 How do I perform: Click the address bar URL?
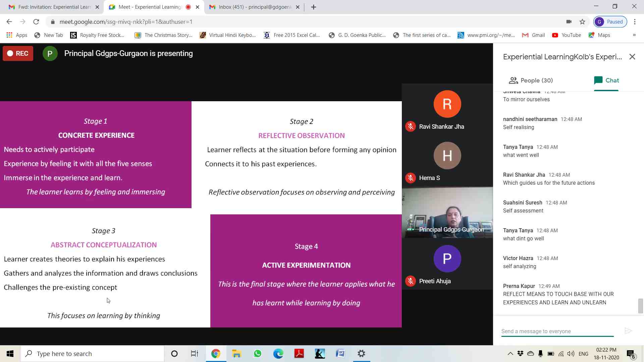tap(126, 22)
